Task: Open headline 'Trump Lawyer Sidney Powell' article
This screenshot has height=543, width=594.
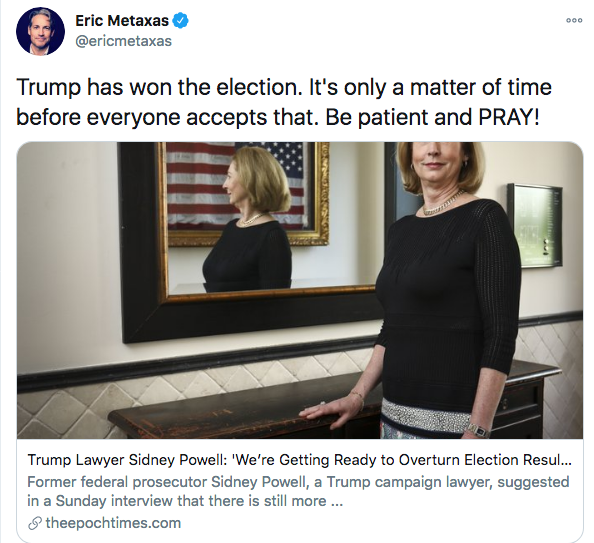Action: (x=299, y=460)
